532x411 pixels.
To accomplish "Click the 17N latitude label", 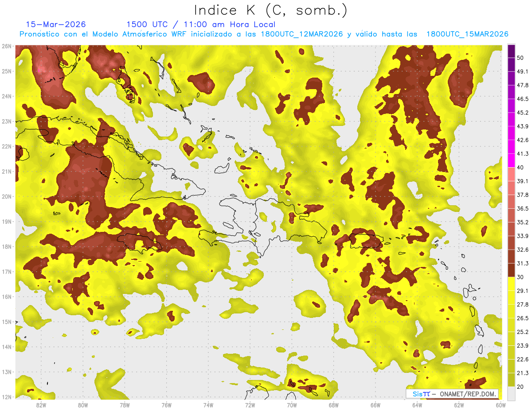I will [7, 272].
